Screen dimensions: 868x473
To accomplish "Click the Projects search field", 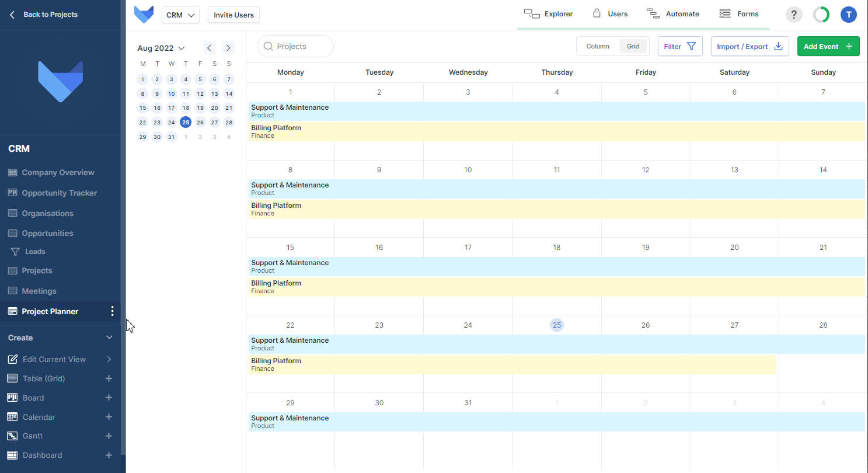I will [x=295, y=46].
